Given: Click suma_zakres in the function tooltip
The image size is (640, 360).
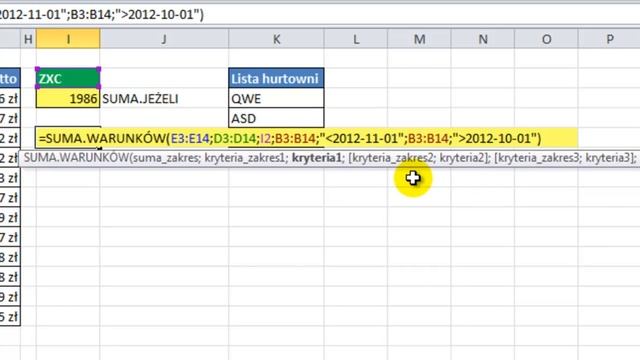Looking at the screenshot, I should coord(165,158).
